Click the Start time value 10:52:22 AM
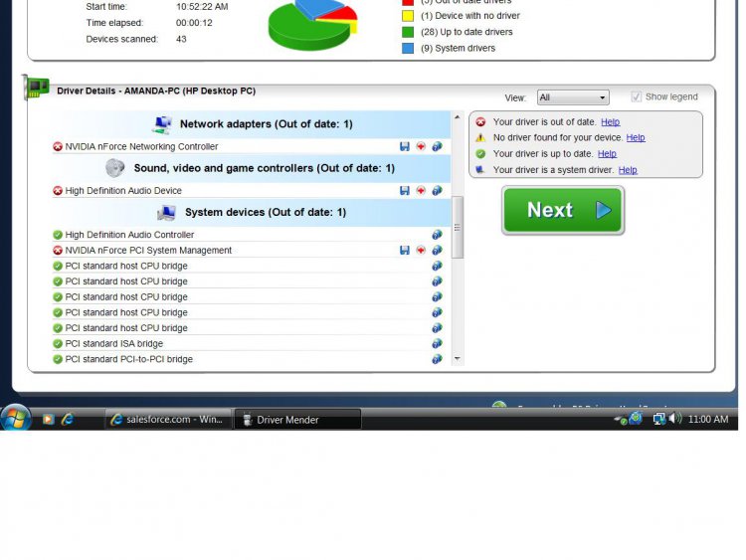Viewport: 746px width, 560px height. pos(202,7)
